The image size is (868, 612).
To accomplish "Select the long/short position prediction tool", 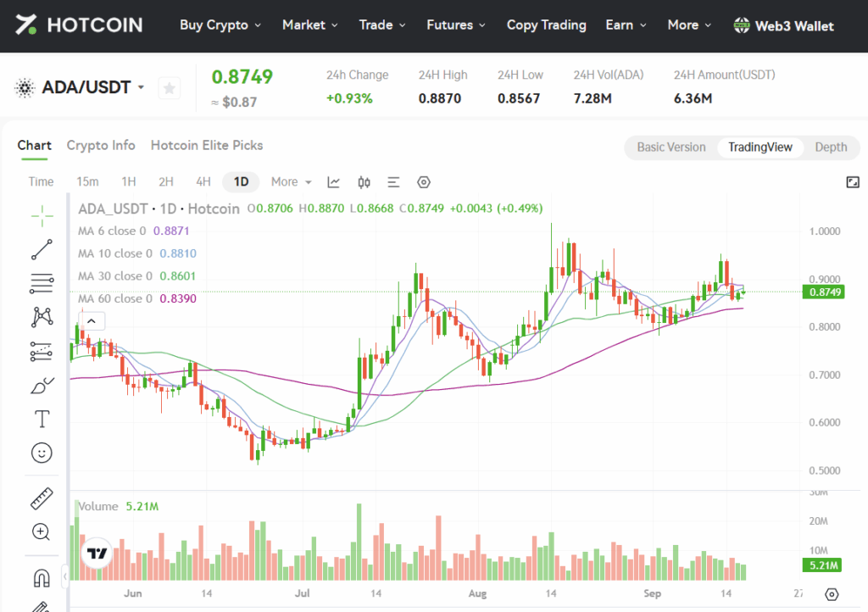I will 42,352.
